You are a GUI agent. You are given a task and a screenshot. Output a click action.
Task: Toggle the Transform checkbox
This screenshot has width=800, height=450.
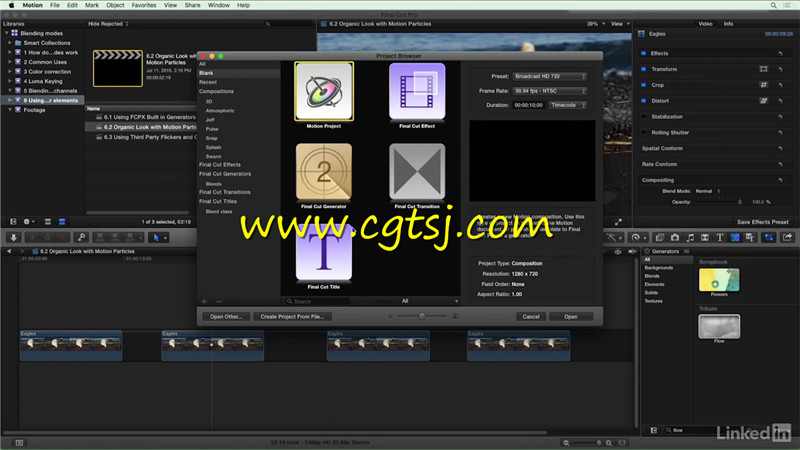[x=643, y=69]
